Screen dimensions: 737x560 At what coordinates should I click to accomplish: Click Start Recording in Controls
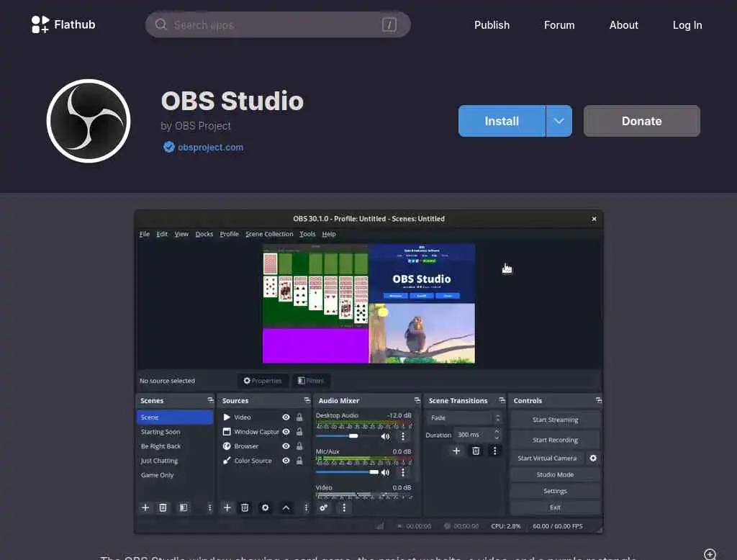tap(555, 440)
